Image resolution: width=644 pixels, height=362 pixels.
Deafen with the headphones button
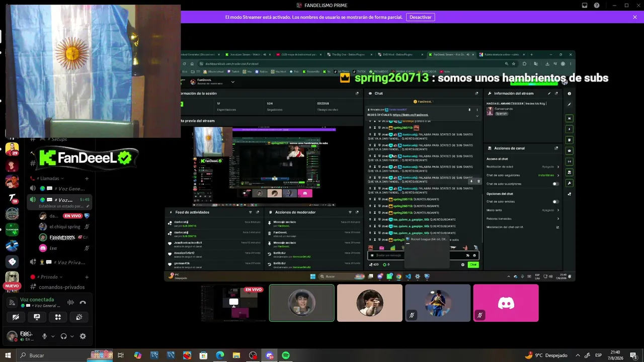coord(64,336)
